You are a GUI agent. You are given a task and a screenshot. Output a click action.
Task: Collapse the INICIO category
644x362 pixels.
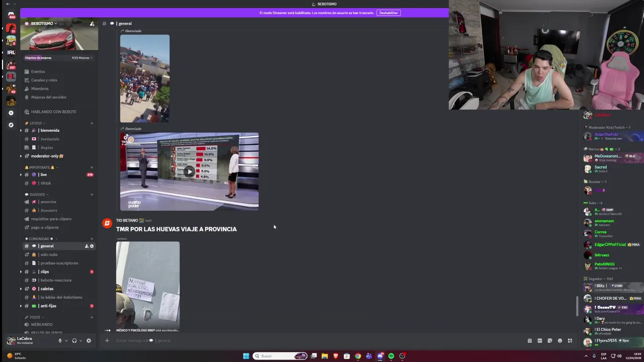pyautogui.click(x=35, y=123)
